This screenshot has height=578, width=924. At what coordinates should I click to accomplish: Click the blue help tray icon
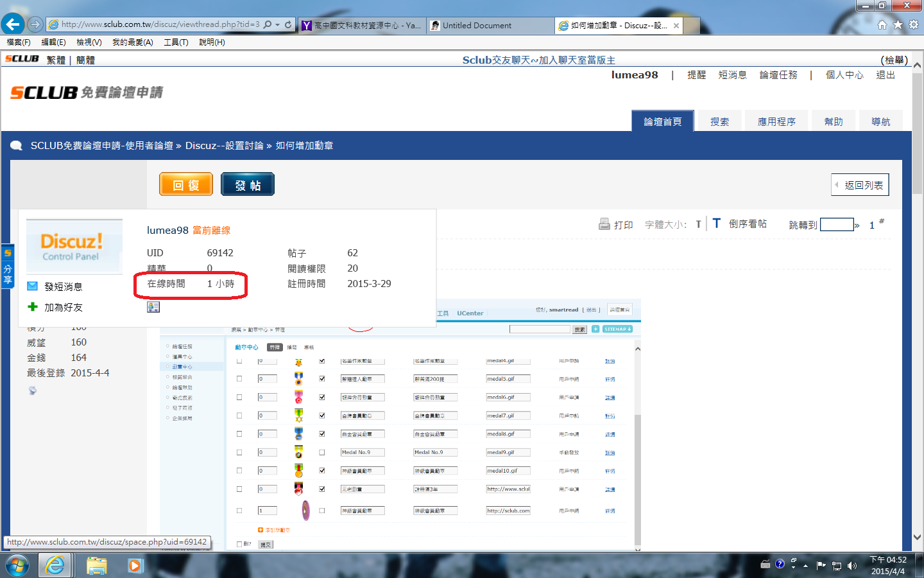coord(780,564)
